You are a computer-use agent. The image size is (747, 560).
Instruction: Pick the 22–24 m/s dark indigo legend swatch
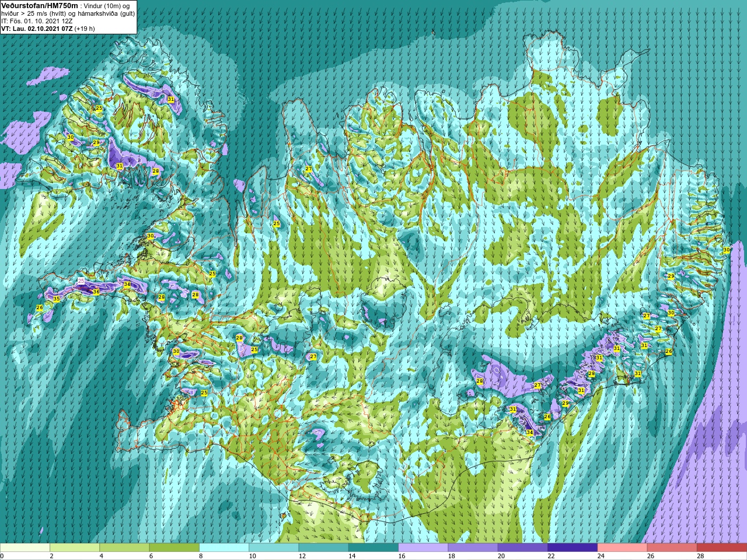573,548
